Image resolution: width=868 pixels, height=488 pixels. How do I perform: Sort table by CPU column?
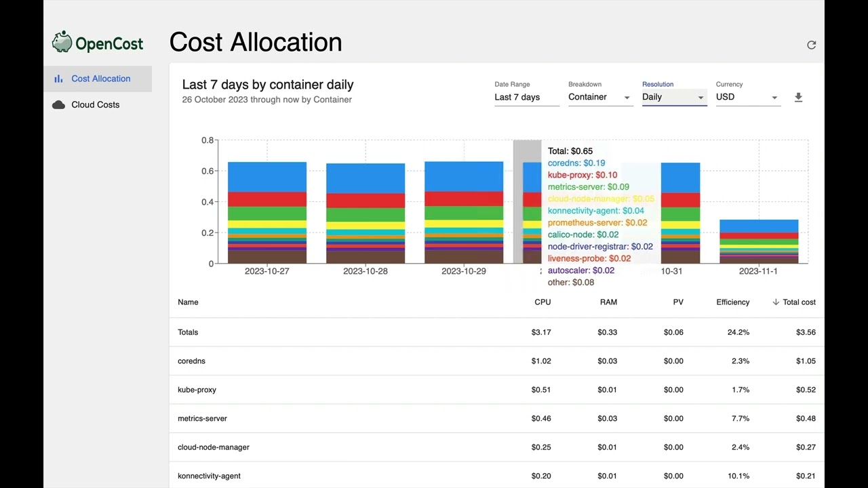pyautogui.click(x=542, y=302)
